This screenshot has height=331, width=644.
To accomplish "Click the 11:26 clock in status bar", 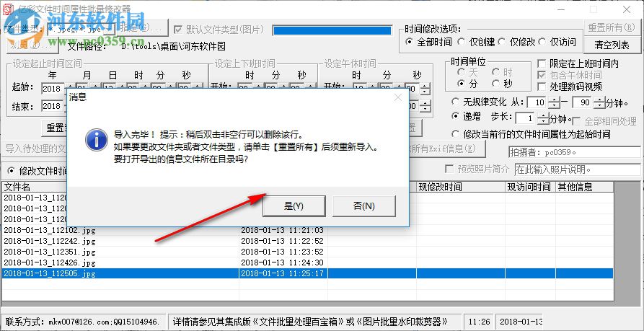I will (477, 321).
